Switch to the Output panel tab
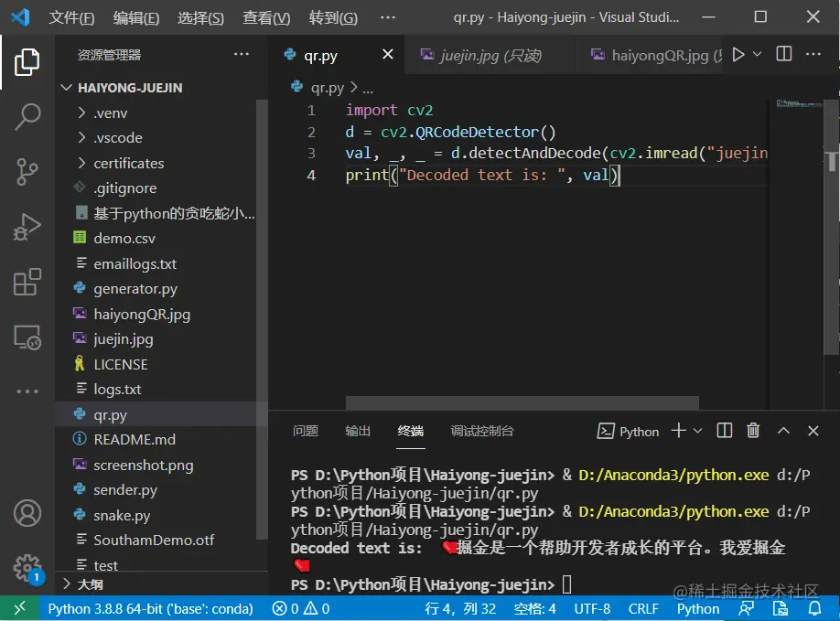 [x=358, y=431]
